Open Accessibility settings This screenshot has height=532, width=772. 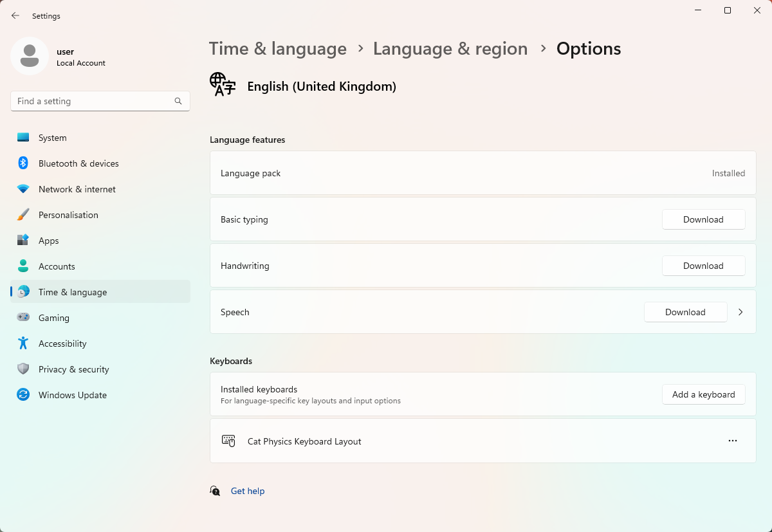(x=100, y=344)
